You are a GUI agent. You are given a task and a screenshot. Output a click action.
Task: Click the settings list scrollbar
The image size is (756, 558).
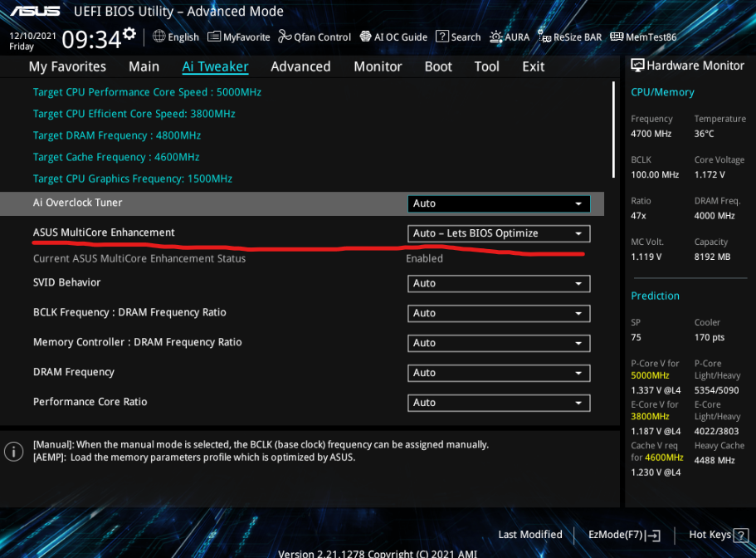click(613, 130)
